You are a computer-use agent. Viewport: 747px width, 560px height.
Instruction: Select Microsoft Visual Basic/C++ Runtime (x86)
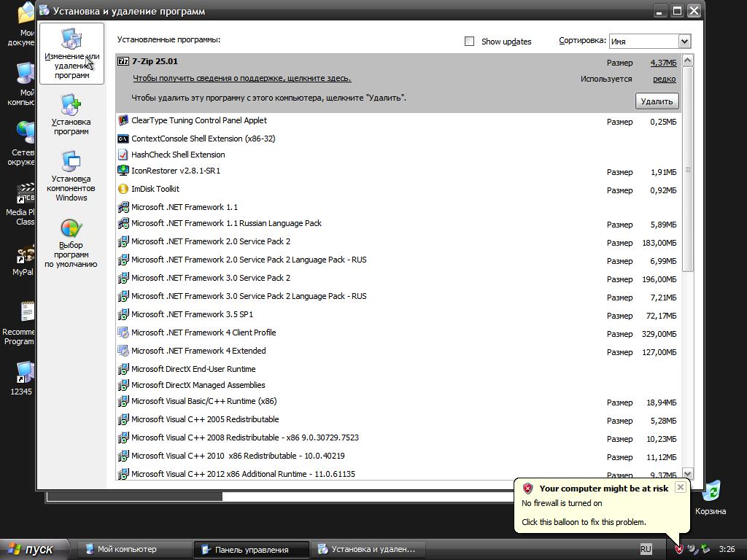(398, 402)
